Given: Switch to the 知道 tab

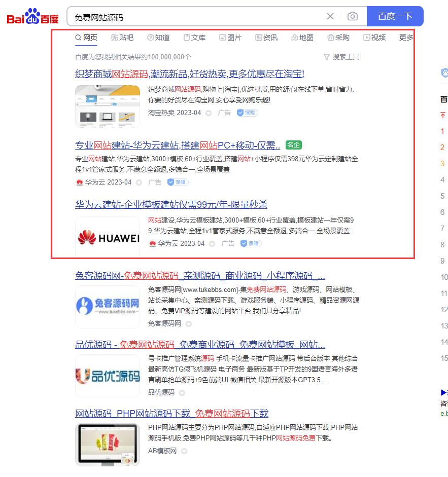Looking at the screenshot, I should (x=158, y=38).
